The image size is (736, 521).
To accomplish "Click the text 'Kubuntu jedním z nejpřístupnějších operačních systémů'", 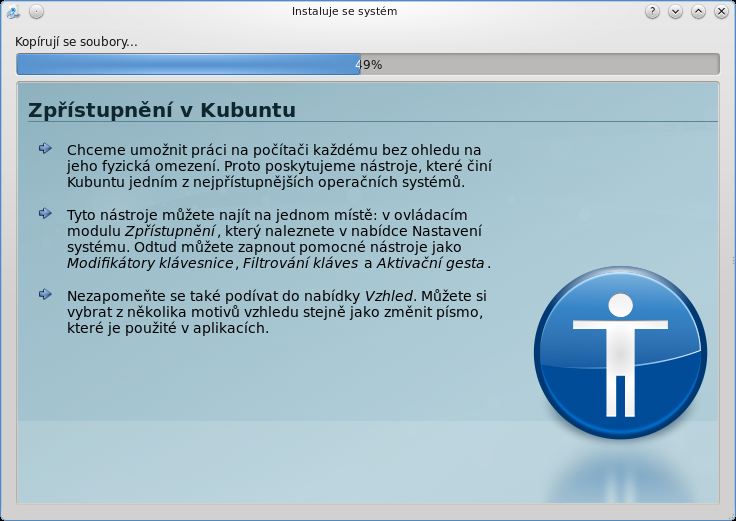I will coord(265,182).
